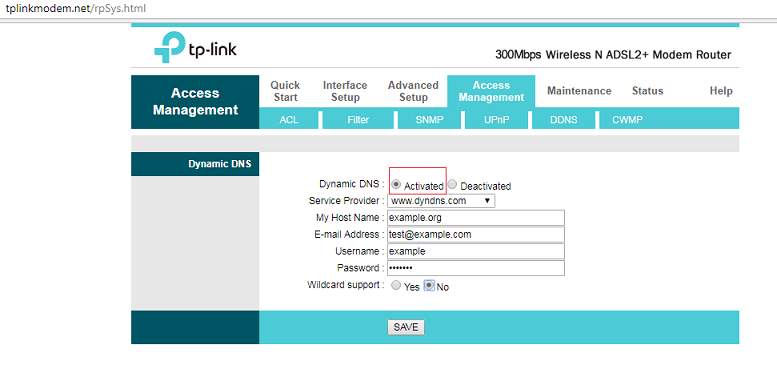Go to the Filter submenu
Image resolution: width=777 pixels, height=385 pixels.
click(358, 120)
